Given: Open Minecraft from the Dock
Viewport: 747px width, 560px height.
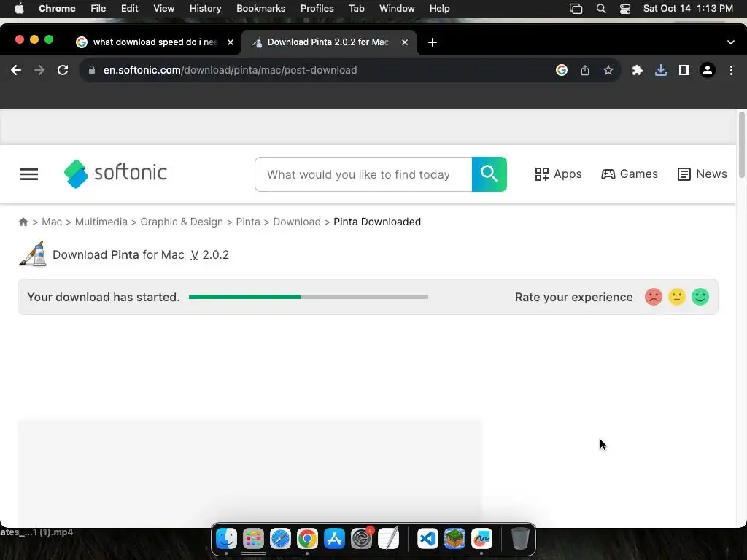Looking at the screenshot, I should click(454, 539).
